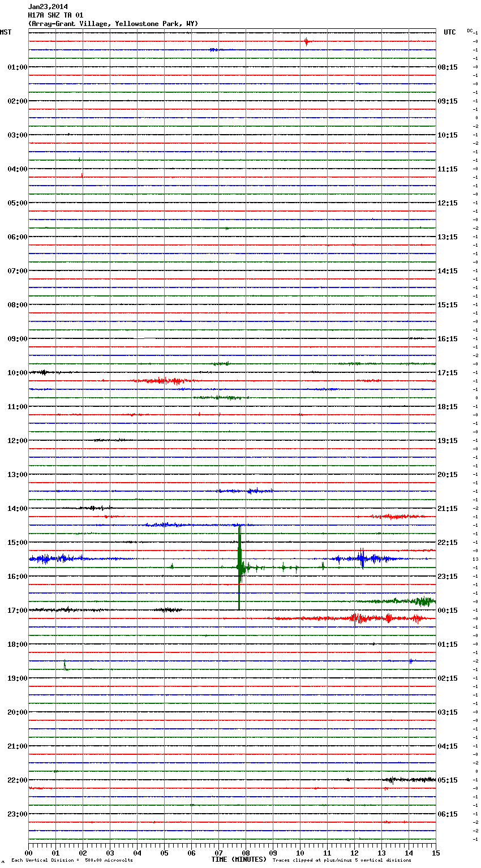
Task: Select the 19:00 MST time label
Action: click(18, 678)
